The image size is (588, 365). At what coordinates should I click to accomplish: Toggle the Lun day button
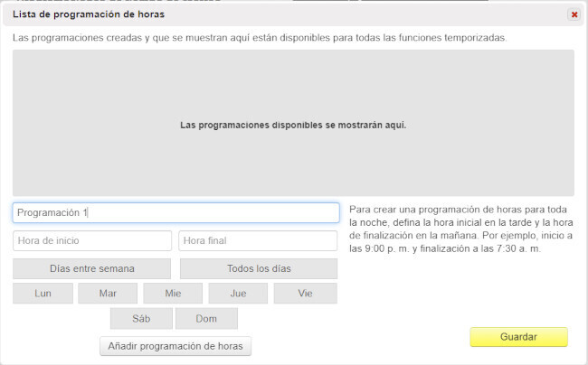(43, 294)
